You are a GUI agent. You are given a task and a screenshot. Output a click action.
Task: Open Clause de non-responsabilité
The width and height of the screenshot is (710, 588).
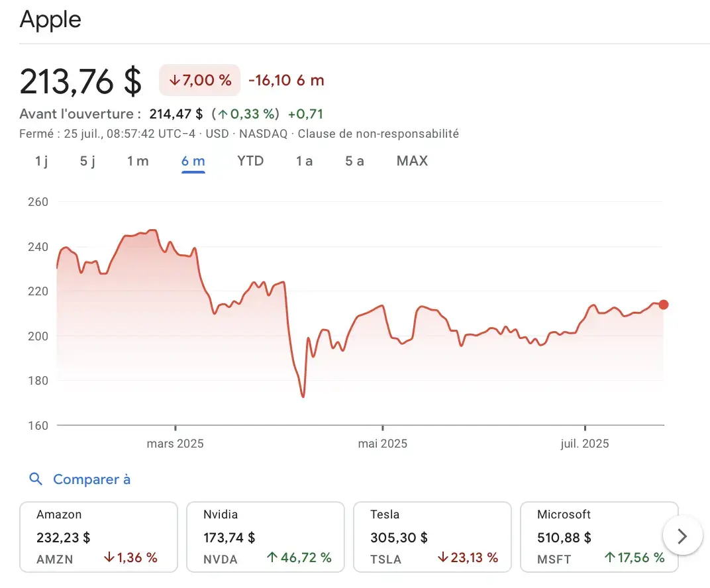(378, 133)
